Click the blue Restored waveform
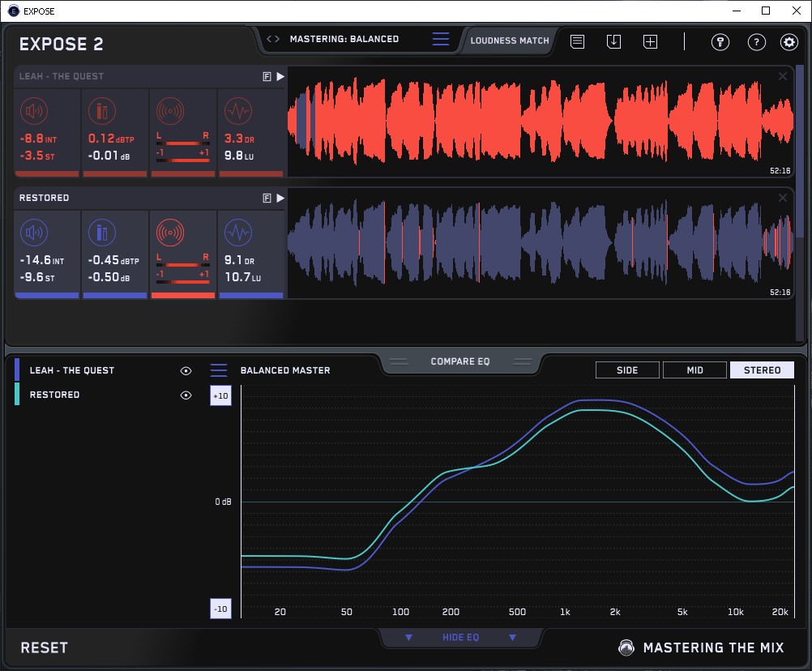Image resolution: width=812 pixels, height=671 pixels. pos(541,242)
